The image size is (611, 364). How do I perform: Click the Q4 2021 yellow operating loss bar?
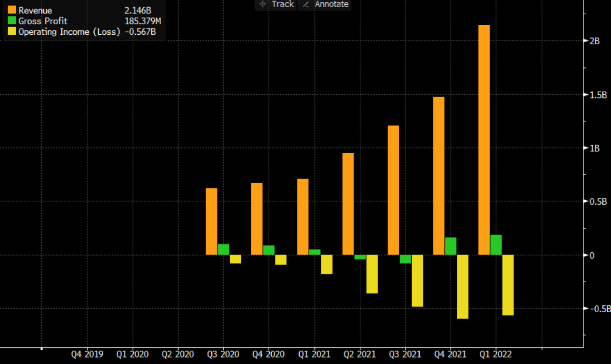tap(463, 286)
